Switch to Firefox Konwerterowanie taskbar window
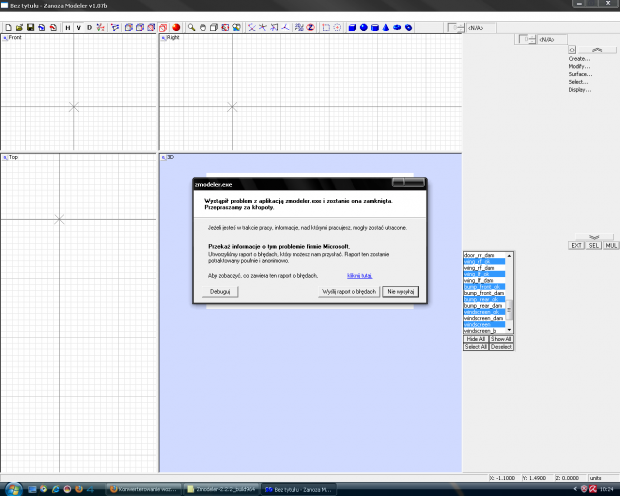 click(x=144, y=489)
